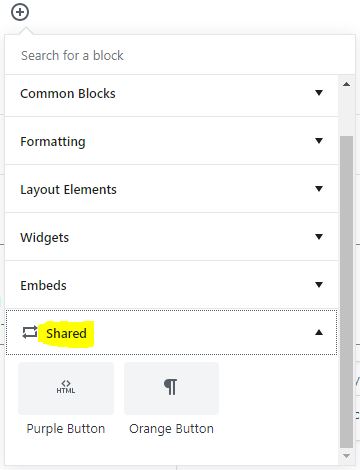Screen dimensions: 360x470
Task: Insert the Orange Button shared block
Action: [171, 399]
